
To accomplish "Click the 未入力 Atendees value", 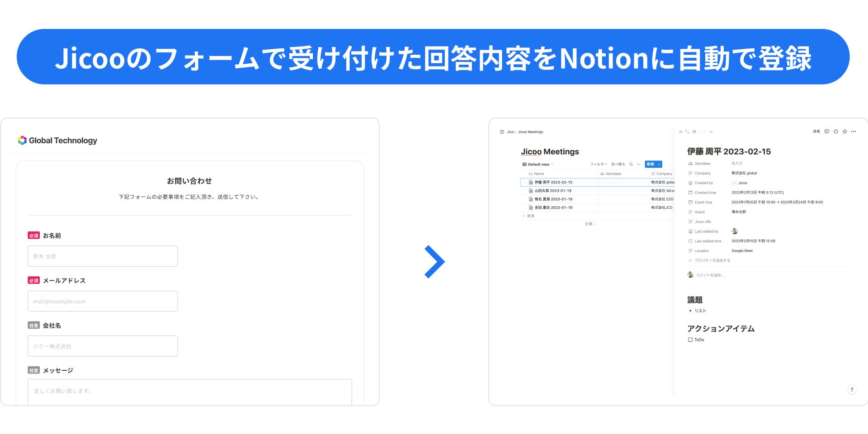I will [x=737, y=164].
